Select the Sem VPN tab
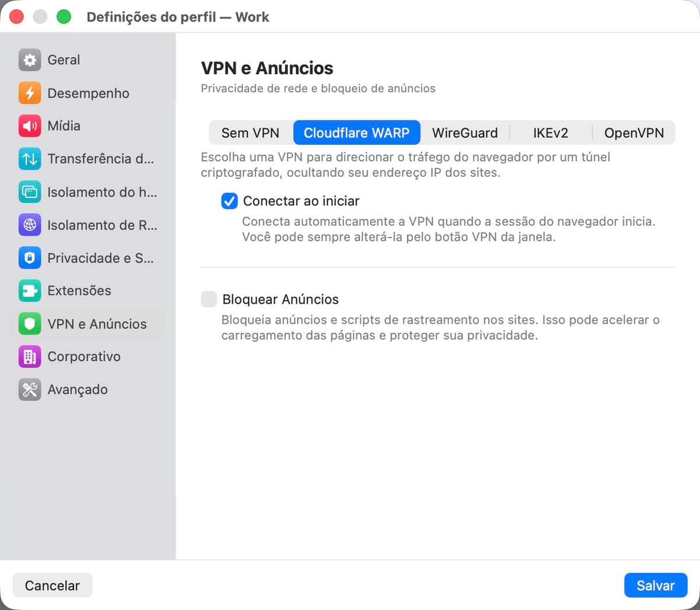Screen dimensions: 700x610 pyautogui.click(x=250, y=133)
